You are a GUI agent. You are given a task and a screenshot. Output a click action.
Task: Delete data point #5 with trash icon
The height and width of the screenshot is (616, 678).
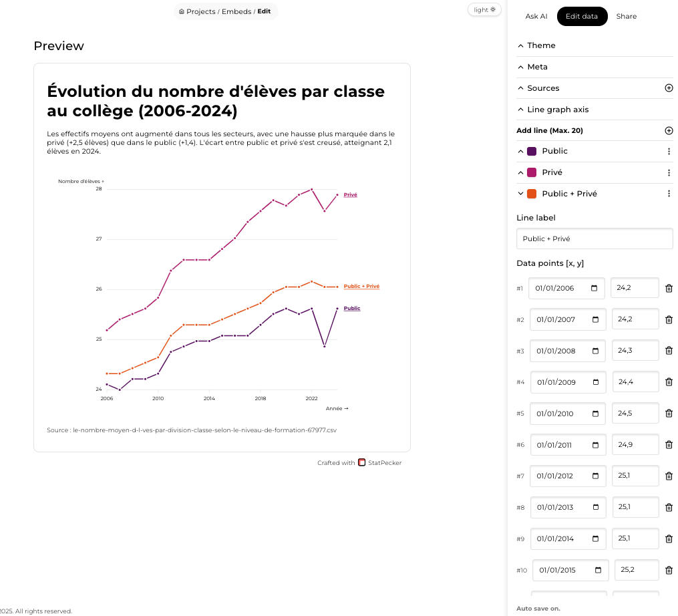[669, 414]
